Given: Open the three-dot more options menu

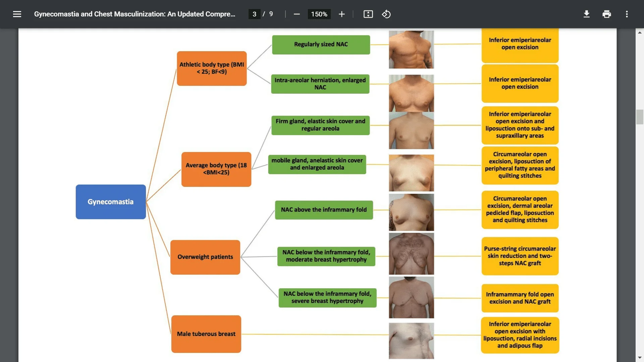Looking at the screenshot, I should [x=627, y=14].
